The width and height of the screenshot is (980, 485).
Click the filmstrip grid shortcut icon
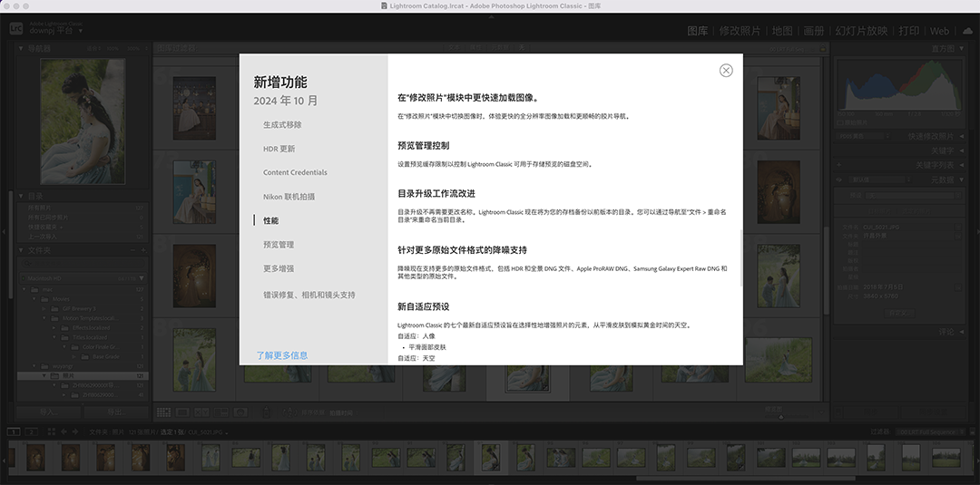[x=52, y=432]
